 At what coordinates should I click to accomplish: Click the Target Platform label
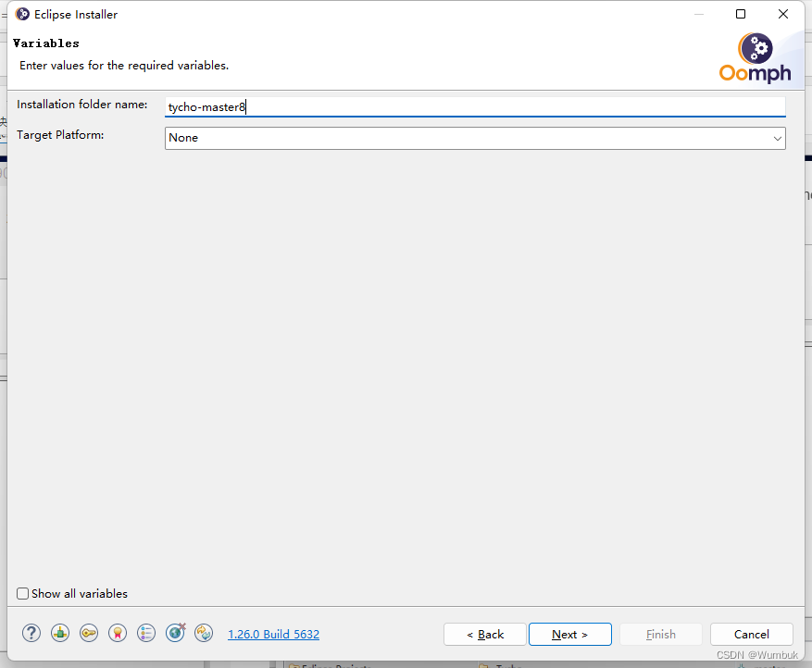[60, 135]
